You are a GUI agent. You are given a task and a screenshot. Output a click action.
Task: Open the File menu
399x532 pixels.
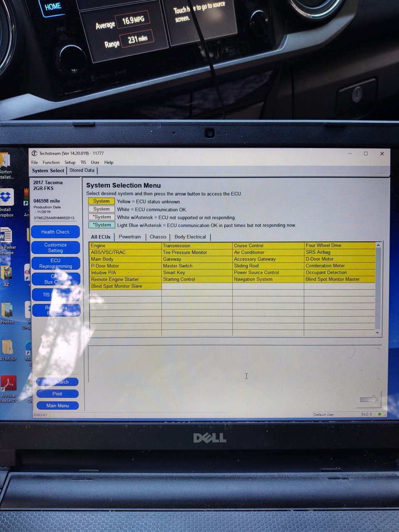[34, 163]
